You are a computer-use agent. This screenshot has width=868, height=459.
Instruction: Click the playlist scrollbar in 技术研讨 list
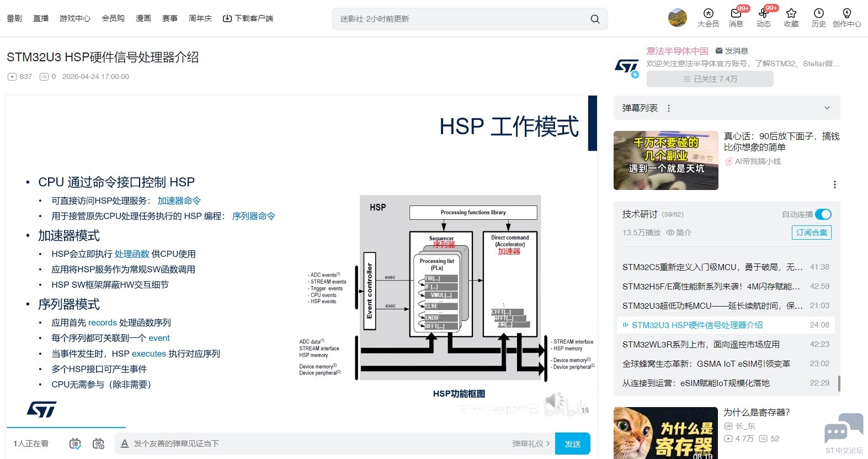click(839, 383)
